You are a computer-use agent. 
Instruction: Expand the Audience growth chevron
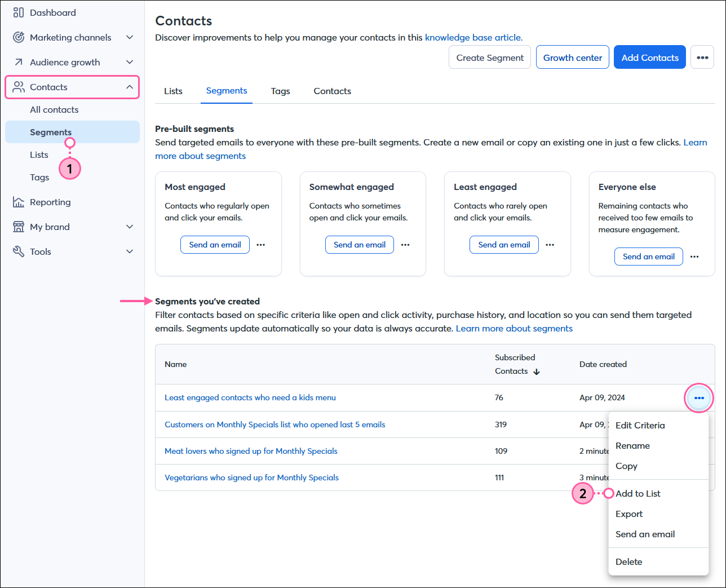click(130, 62)
